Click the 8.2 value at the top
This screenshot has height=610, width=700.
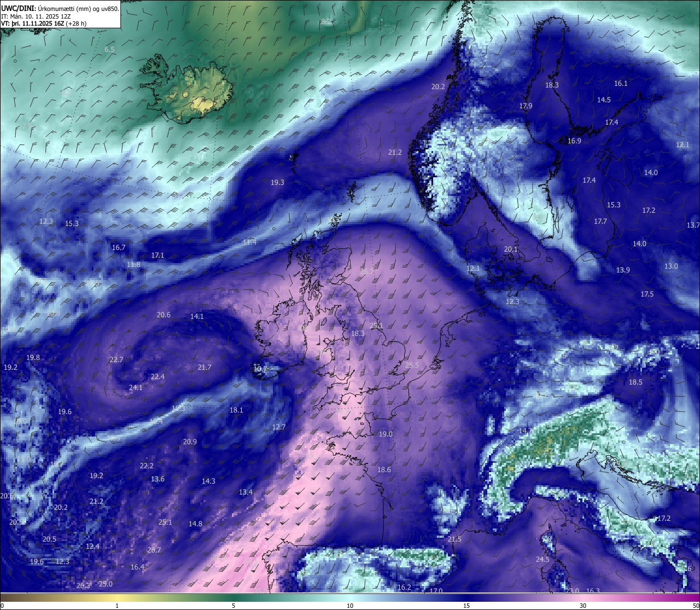[x=326, y=21]
